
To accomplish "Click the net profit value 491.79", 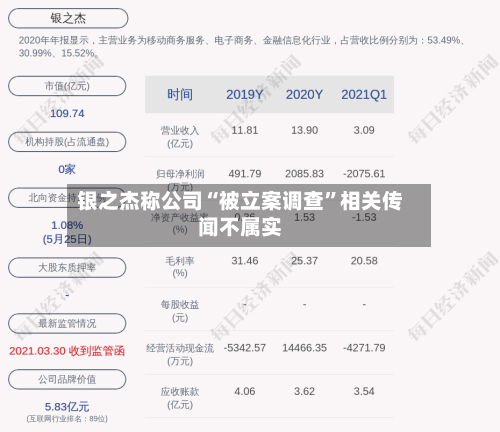I will [245, 174].
